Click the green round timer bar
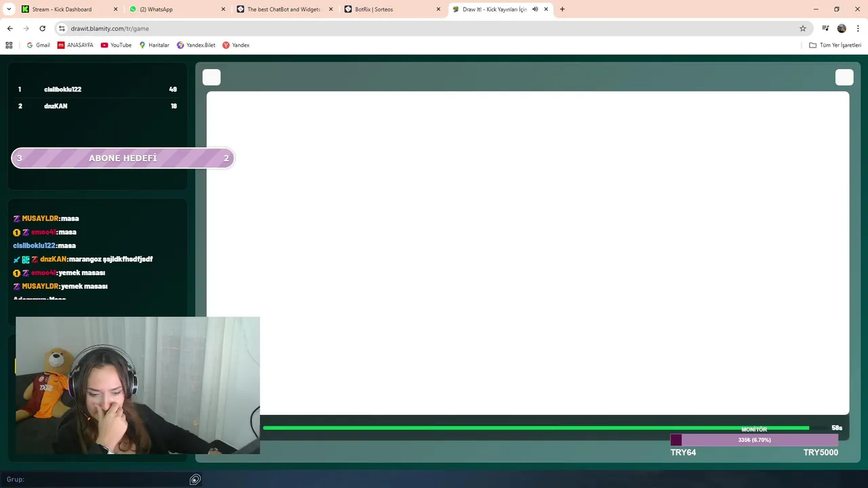The width and height of the screenshot is (868, 488). [x=536, y=428]
